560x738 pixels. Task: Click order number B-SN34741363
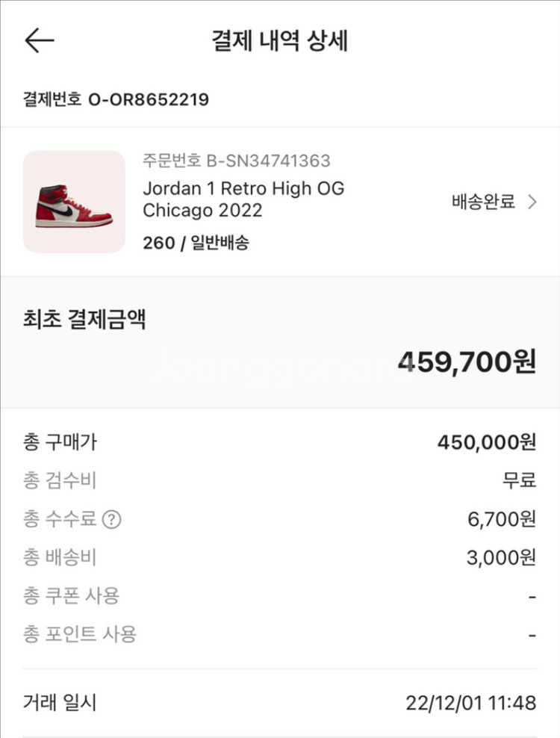click(236, 161)
